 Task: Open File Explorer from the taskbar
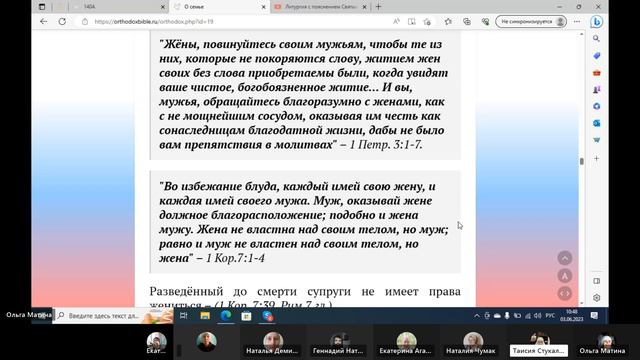tap(205, 316)
